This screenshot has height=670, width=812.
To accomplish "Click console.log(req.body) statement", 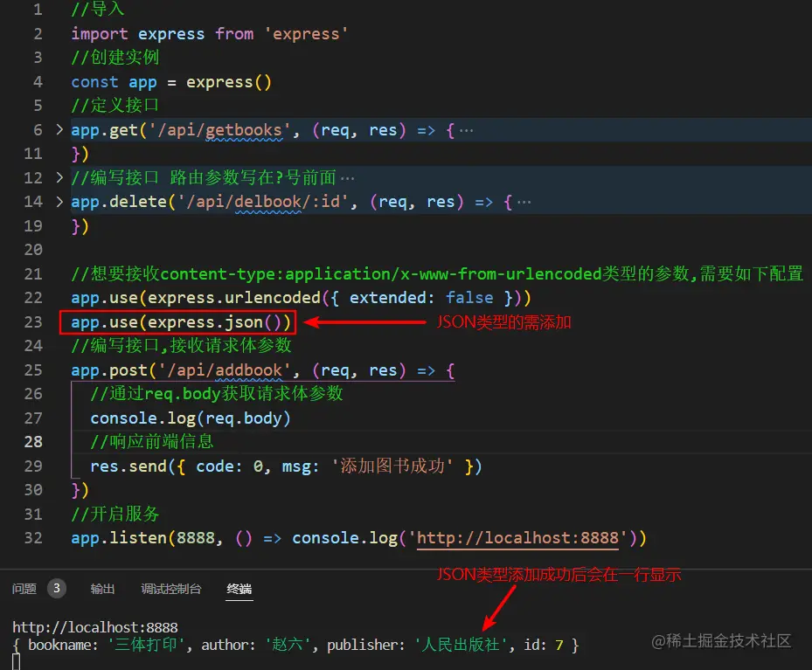I will [191, 418].
